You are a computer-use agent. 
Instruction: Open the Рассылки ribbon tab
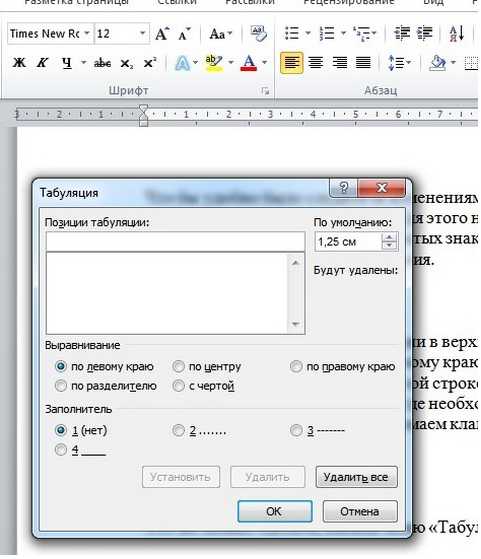click(250, 2)
